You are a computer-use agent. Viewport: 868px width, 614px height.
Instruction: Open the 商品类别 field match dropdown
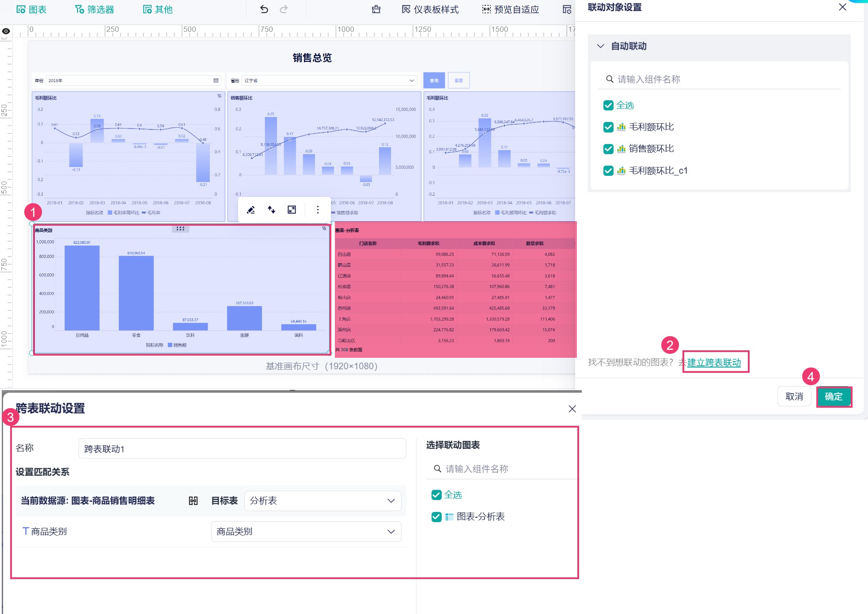306,531
